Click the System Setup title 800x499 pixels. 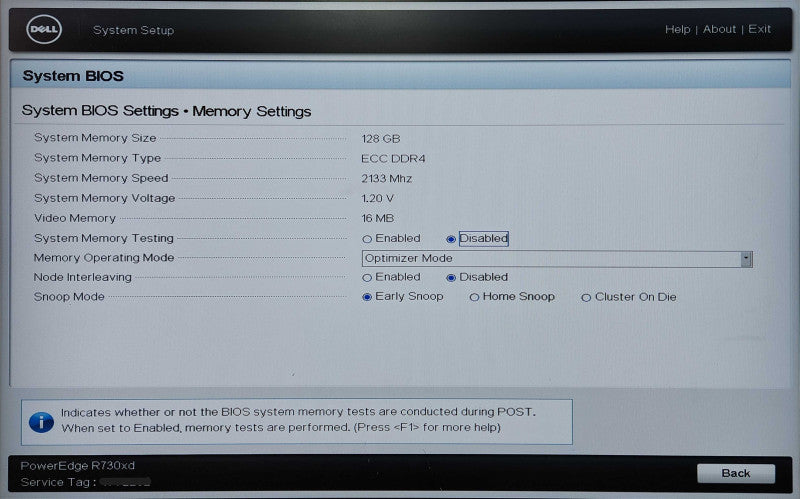click(134, 30)
